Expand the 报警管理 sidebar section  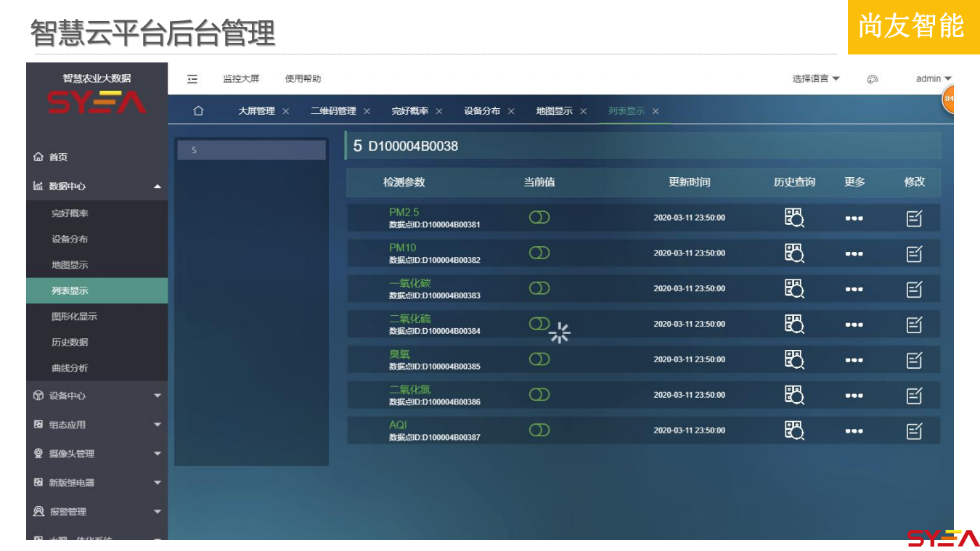click(97, 512)
